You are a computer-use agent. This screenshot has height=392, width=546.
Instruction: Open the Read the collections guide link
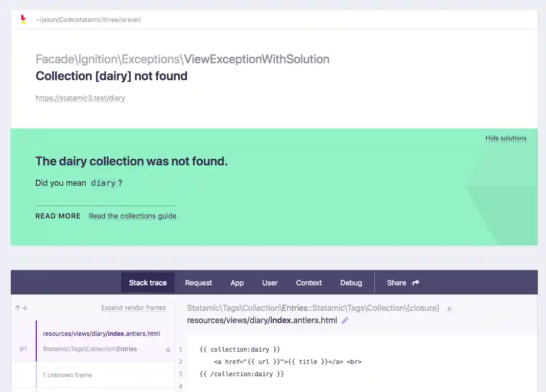(132, 216)
